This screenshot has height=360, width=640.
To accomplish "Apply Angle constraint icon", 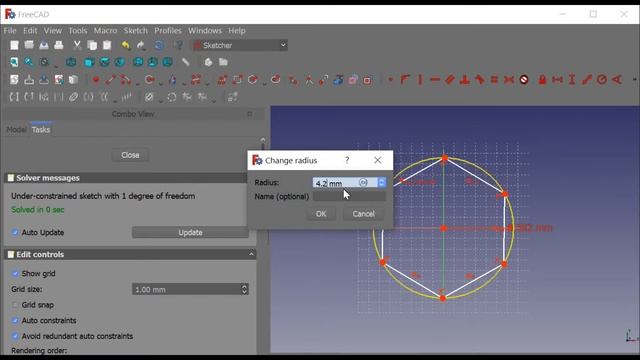I will pos(617,80).
